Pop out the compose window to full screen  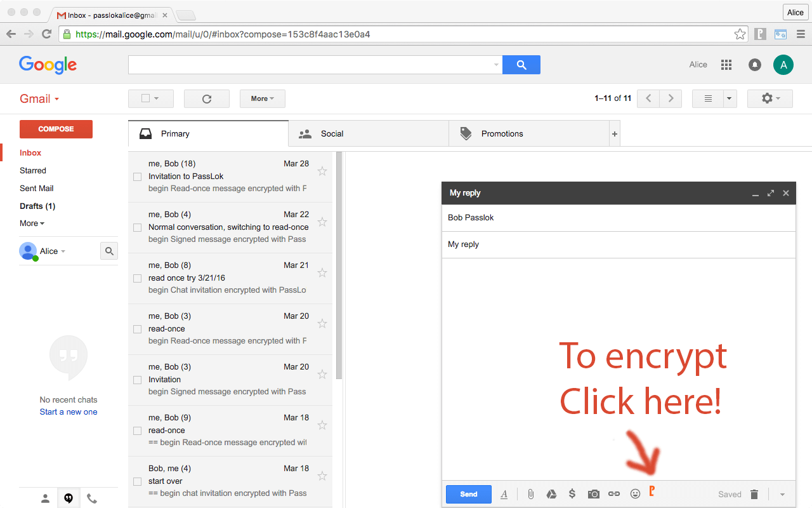point(771,193)
